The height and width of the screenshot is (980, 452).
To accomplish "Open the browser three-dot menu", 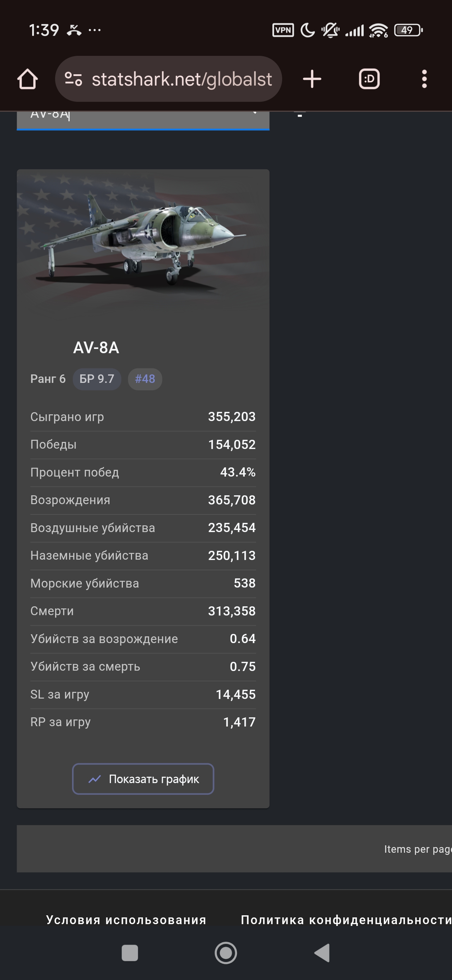I will [x=424, y=79].
